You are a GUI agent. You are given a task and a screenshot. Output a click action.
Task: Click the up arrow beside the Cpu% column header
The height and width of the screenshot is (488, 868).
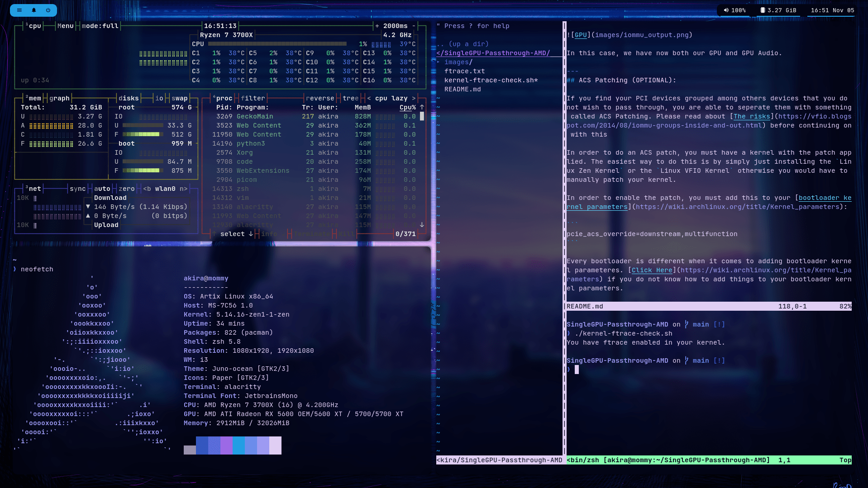pyautogui.click(x=421, y=107)
